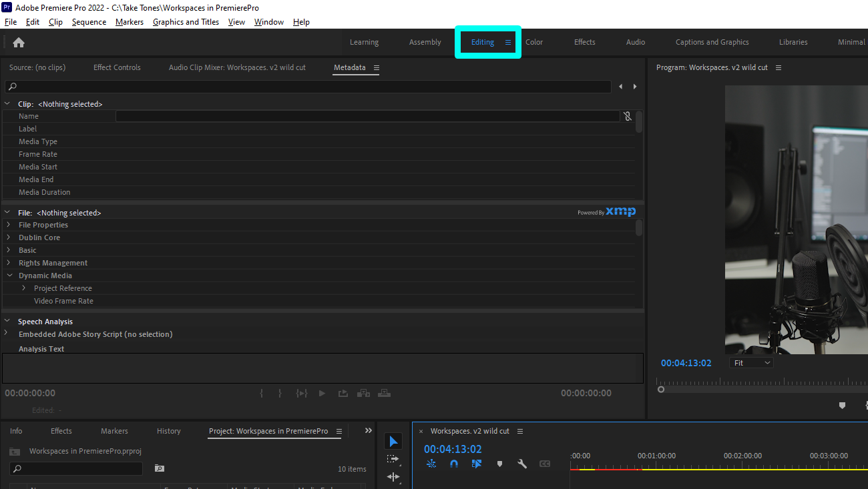The image size is (868, 489).
Task: Click the search magnifier in the Metadata panel
Action: (x=13, y=87)
